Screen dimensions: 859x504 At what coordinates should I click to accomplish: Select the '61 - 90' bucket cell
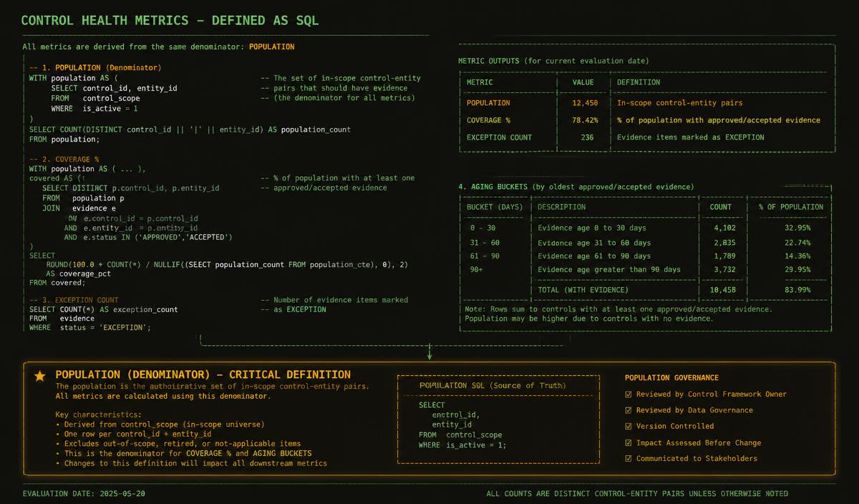pos(485,256)
